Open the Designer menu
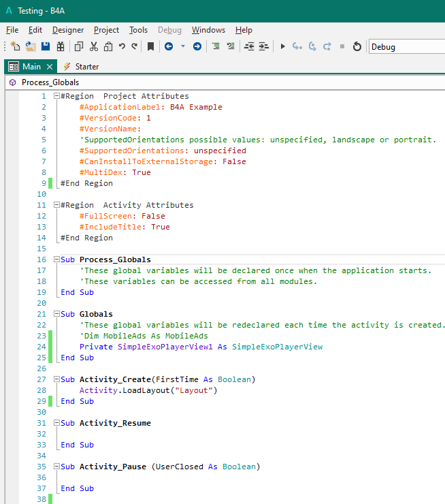Screen dimensions: 445x504 click(68, 30)
